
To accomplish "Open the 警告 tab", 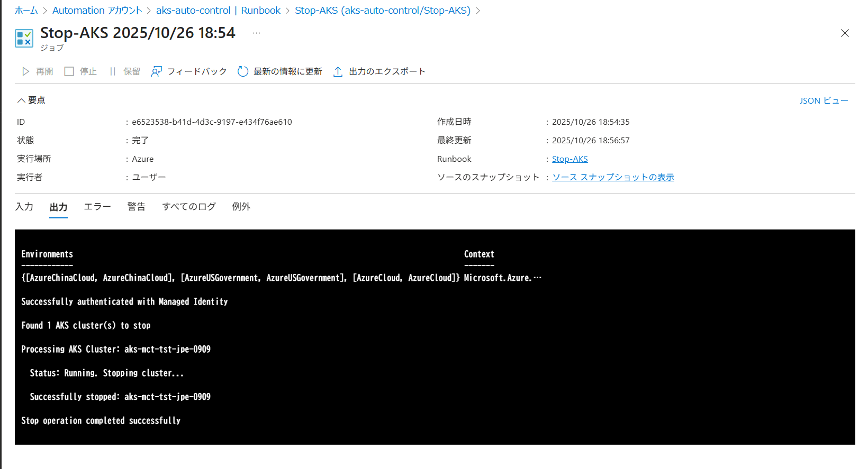I will pos(137,207).
